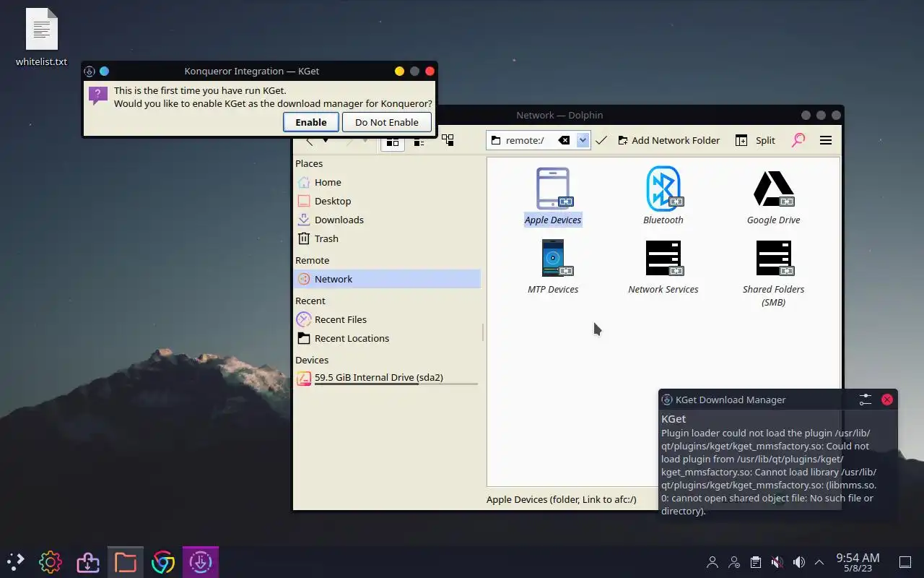The image size is (924, 578).
Task: Click the KGet dialog pin-on-desktops button
Action: coord(104,71)
